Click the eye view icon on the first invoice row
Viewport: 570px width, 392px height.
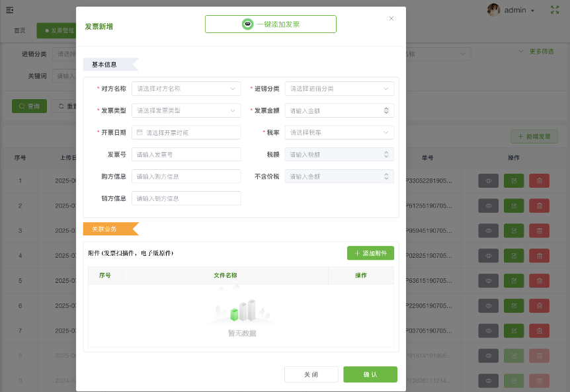[488, 180]
